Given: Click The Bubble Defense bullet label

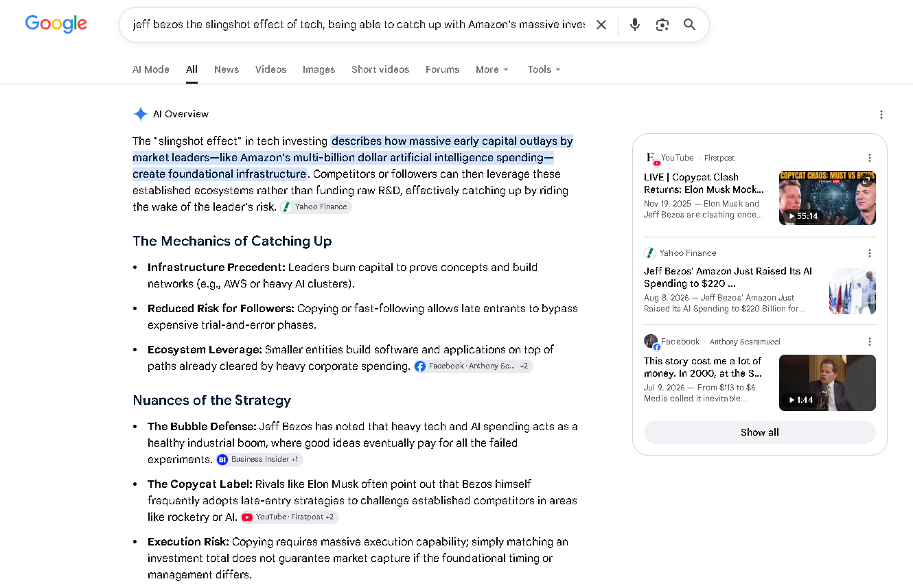Looking at the screenshot, I should tap(202, 427).
